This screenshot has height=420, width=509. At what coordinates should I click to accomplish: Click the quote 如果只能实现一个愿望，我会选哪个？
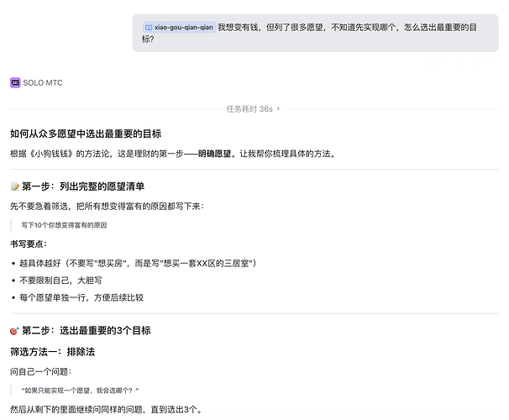[x=80, y=391]
